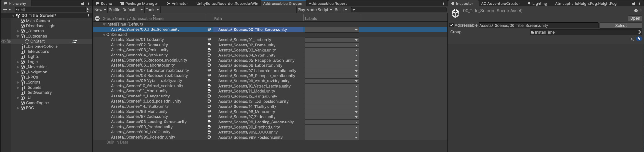Open the Inspector help question-mark icon
Image resolution: width=644 pixels, height=152 pixels.
pos(636,11)
